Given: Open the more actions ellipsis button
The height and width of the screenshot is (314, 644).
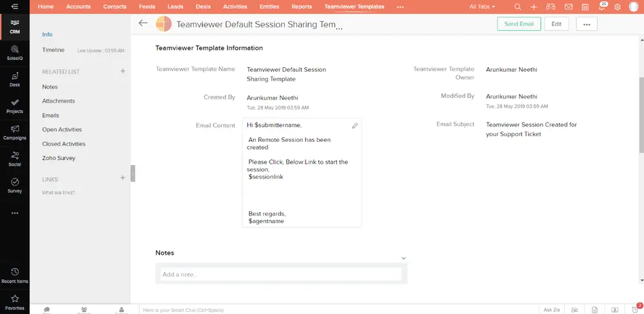Looking at the screenshot, I should coord(587,24).
